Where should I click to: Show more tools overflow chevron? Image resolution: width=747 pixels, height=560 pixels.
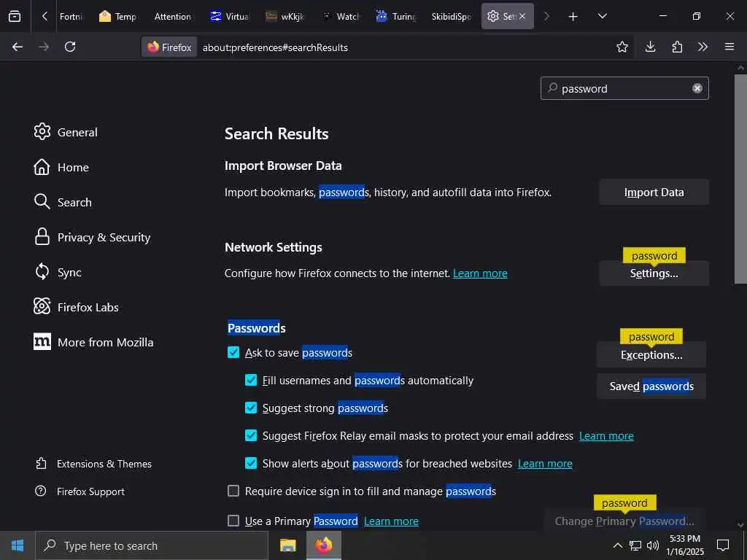[x=703, y=47]
